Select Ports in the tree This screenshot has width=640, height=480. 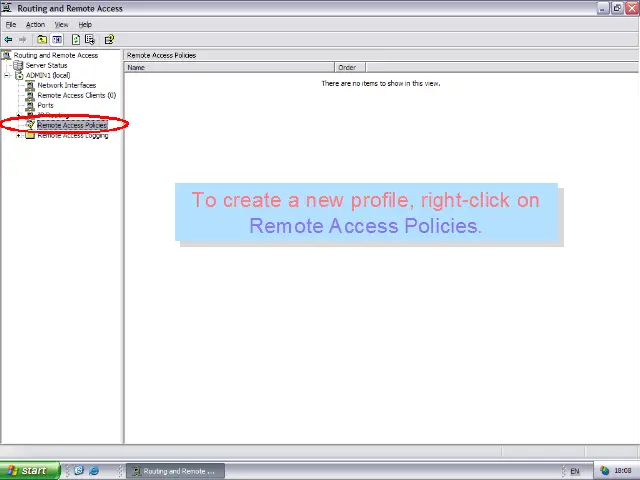pyautogui.click(x=45, y=105)
